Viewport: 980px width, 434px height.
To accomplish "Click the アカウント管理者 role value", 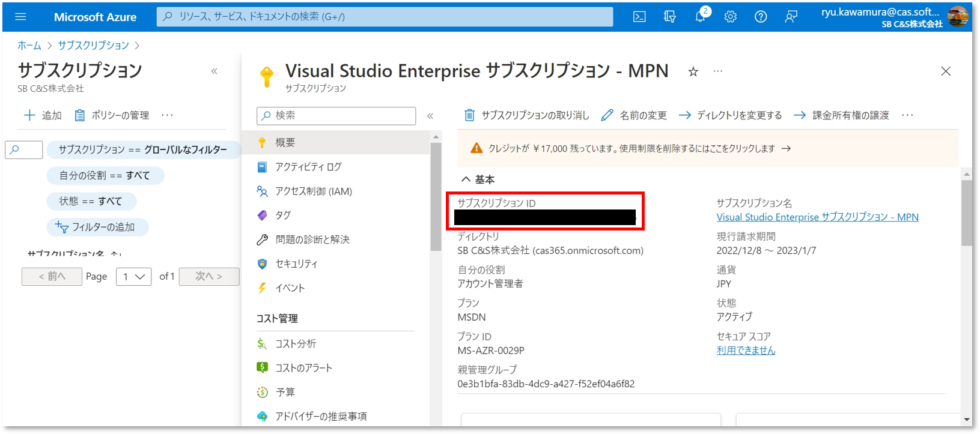I will (x=490, y=284).
